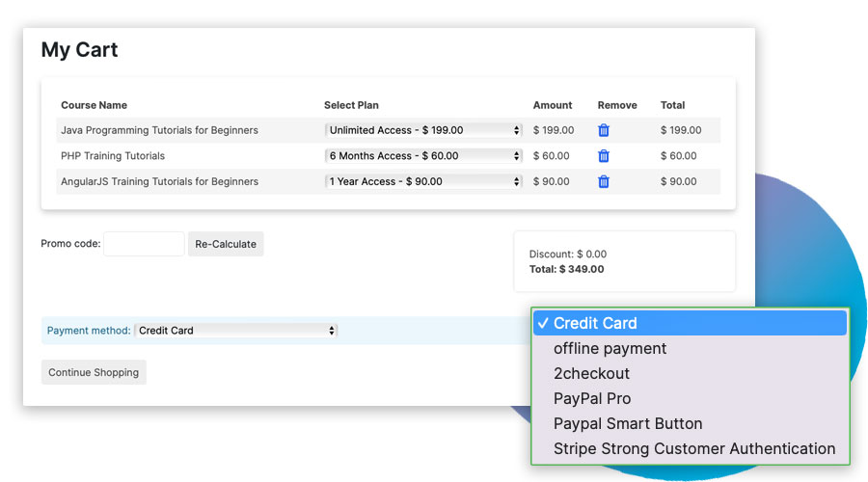This screenshot has height=482, width=868.
Task: Remove AngularJS Training Tutorials via trash icon
Action: point(604,181)
